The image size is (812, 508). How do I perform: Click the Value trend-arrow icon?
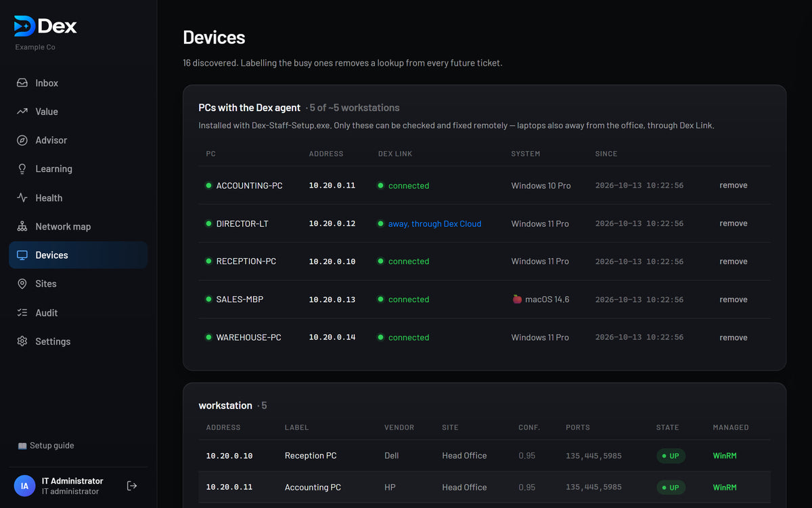pos(22,111)
